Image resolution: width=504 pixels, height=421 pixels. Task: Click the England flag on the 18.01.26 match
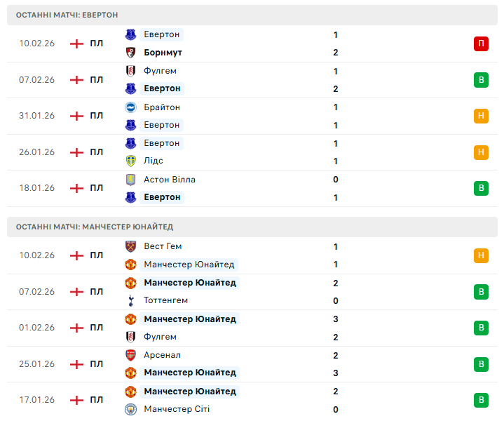[76, 188]
